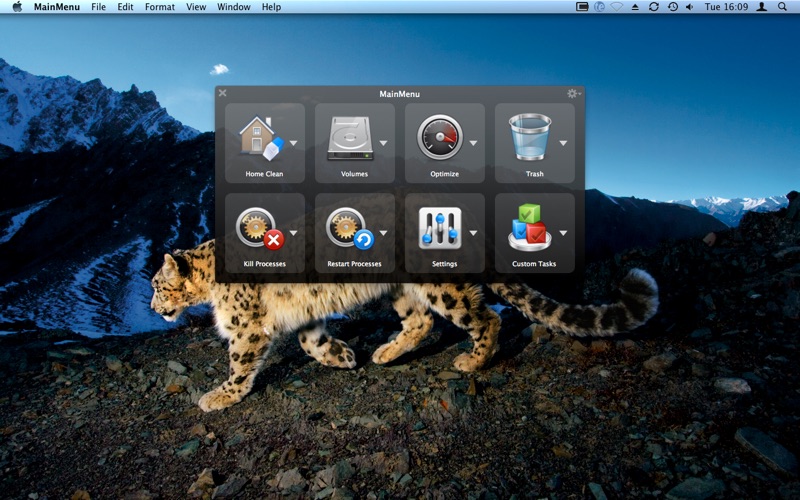Click the Trash label
The width and height of the screenshot is (800, 500).
(535, 174)
